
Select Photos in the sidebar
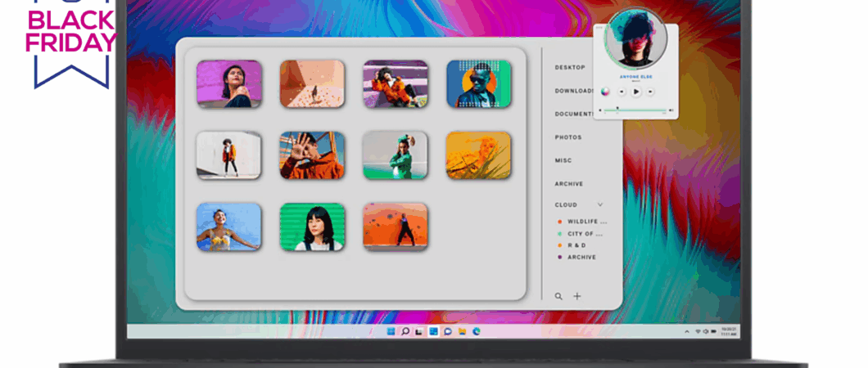coord(568,137)
